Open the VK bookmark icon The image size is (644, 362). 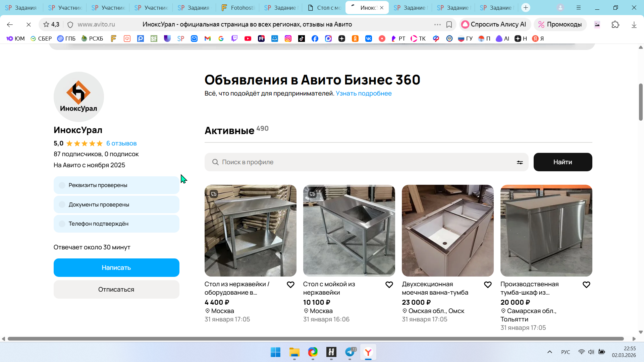[x=369, y=39]
